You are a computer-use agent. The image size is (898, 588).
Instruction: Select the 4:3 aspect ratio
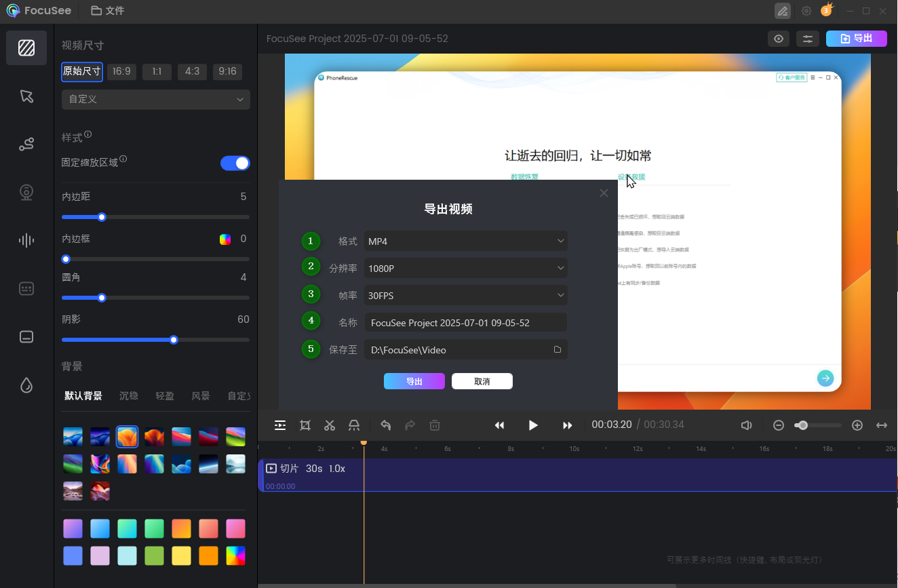pos(192,71)
